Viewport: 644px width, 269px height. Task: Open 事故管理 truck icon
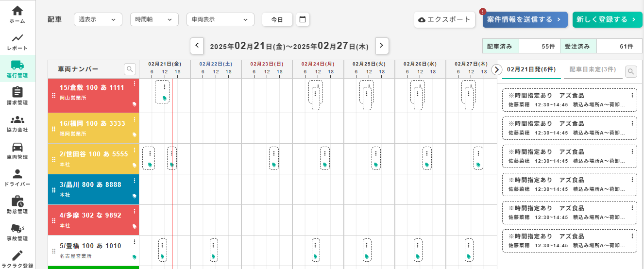(x=17, y=228)
